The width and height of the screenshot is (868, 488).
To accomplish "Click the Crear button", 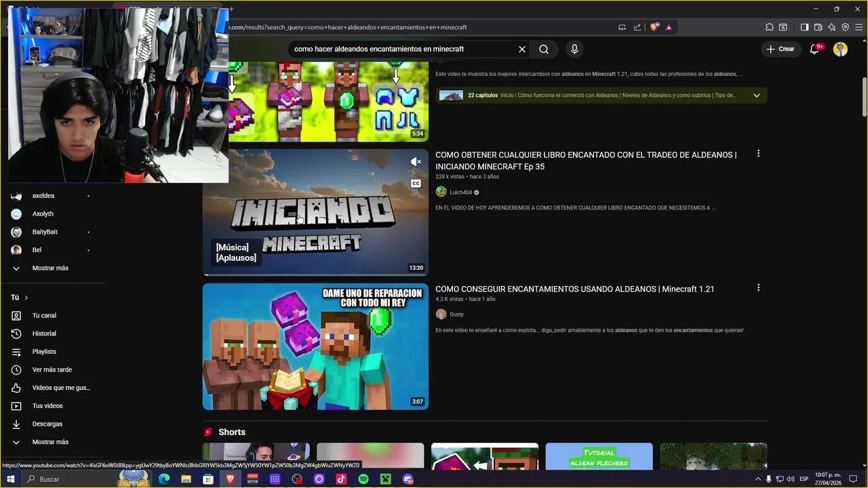I will coord(780,49).
